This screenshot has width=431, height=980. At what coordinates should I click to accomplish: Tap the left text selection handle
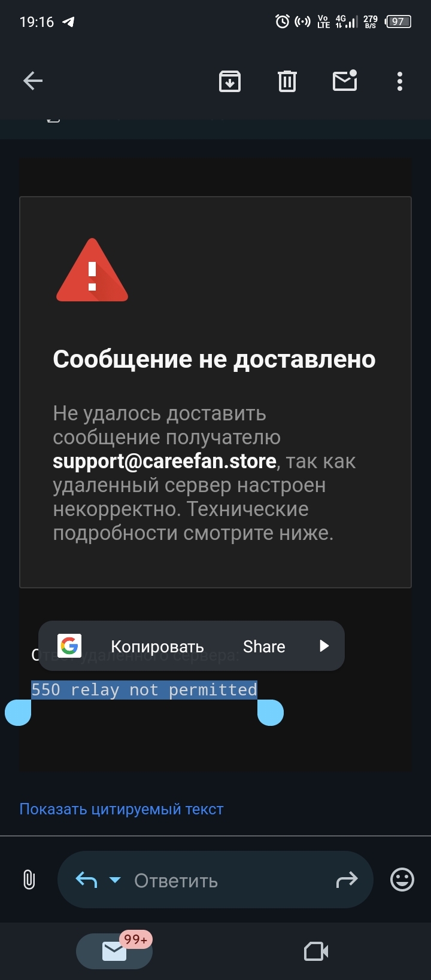point(18,713)
